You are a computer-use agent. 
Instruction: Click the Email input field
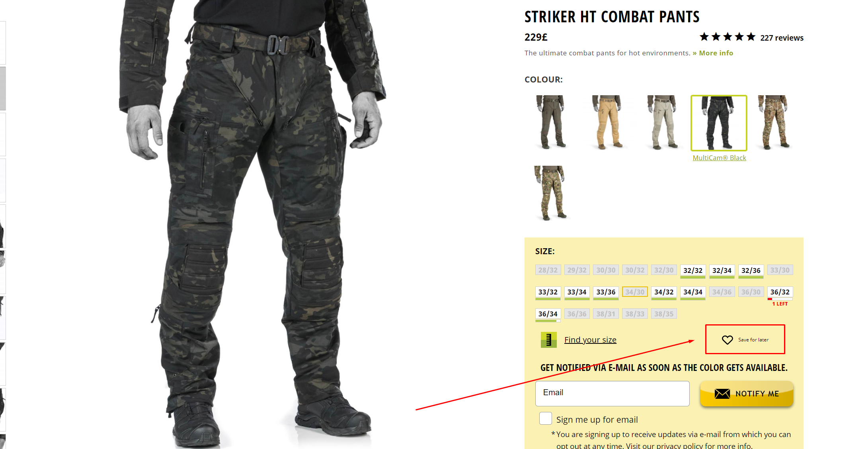612,394
